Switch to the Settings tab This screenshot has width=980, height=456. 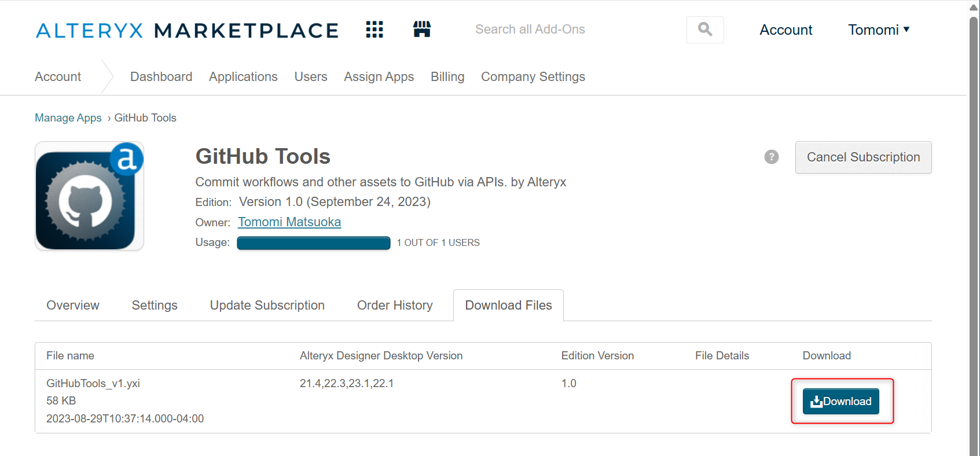[x=155, y=305]
